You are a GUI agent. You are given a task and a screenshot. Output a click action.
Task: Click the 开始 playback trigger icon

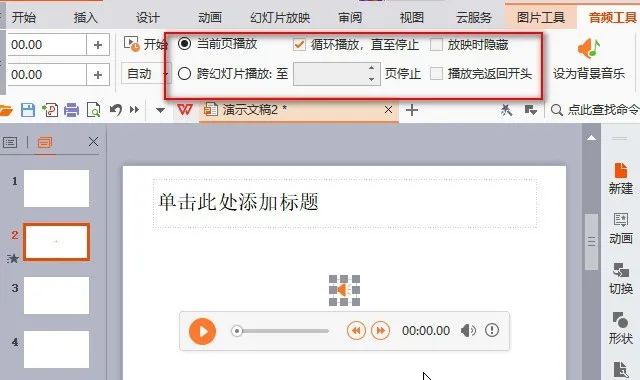(x=131, y=44)
